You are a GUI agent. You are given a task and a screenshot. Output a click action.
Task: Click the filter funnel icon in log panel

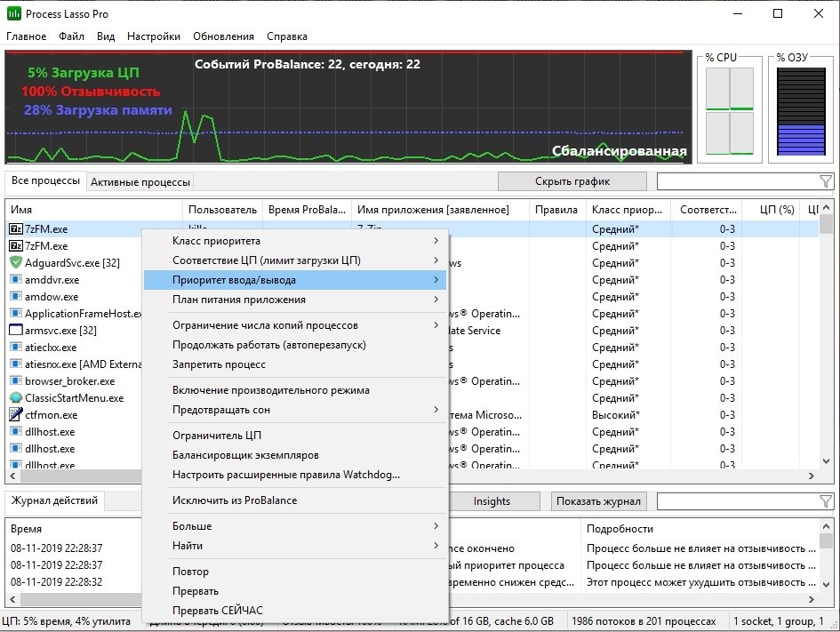click(825, 501)
